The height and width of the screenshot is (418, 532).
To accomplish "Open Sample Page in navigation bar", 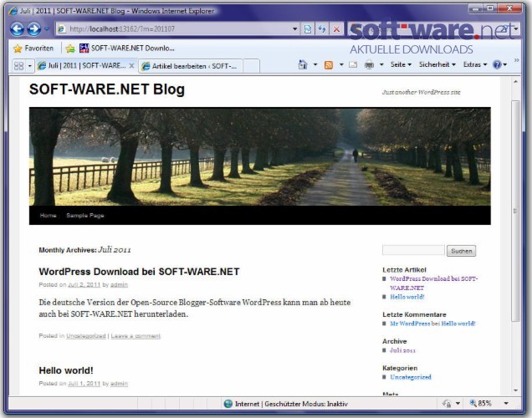I will tap(85, 216).
